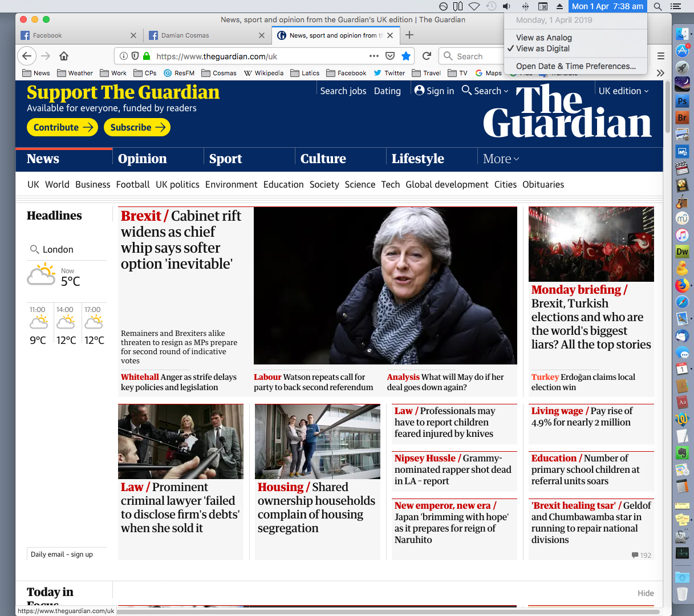This screenshot has height=616, width=694.
Task: Open the Firefox hamburger menu
Action: click(661, 56)
